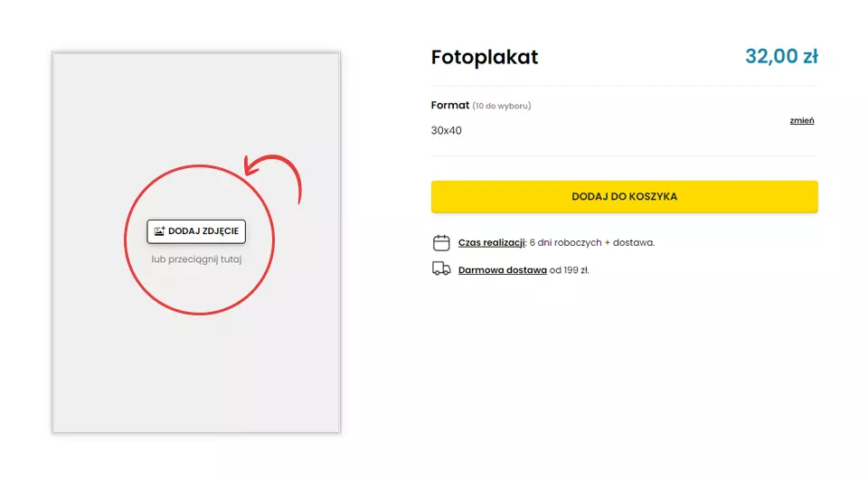Click the 32,00 zł price
868x479 pixels.
coord(781,56)
